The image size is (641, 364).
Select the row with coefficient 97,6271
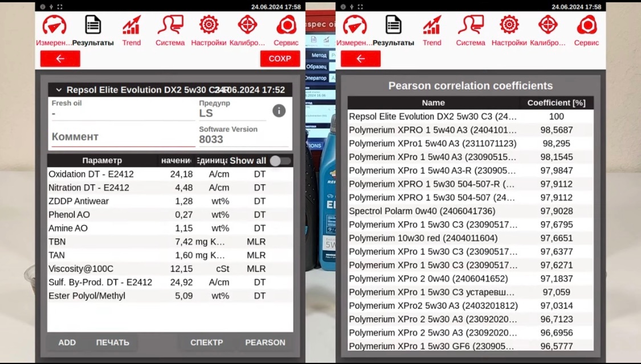coord(471,265)
